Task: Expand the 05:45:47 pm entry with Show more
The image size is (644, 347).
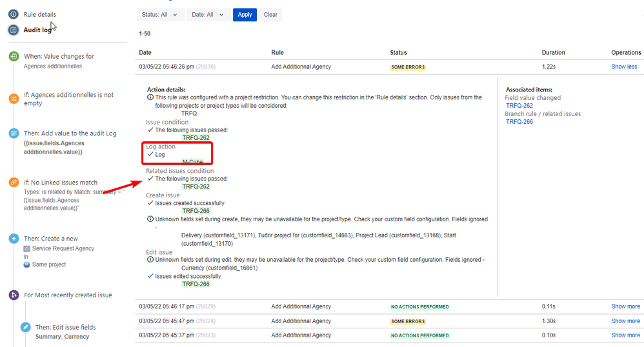Action: point(625,321)
